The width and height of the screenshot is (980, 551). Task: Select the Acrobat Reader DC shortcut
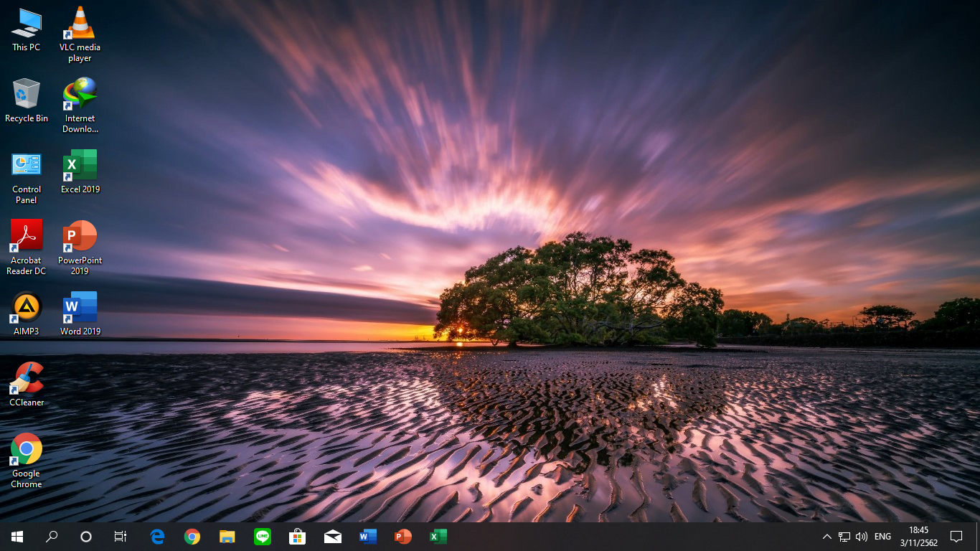click(x=27, y=248)
